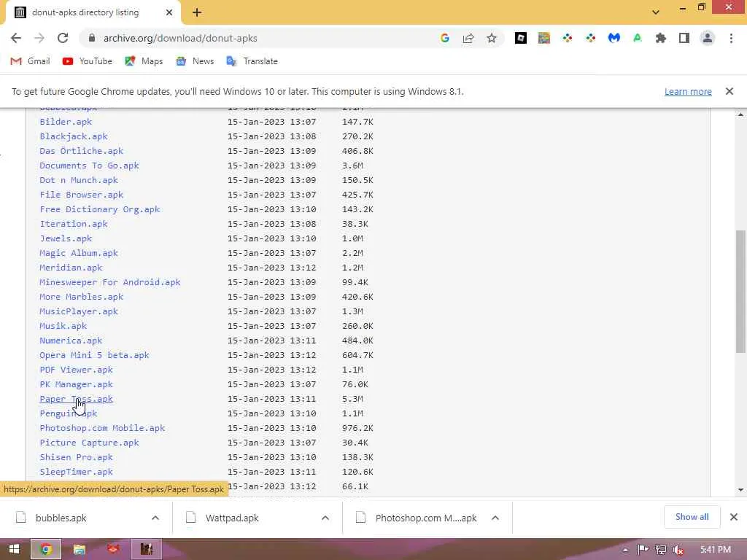Download Magic Album.apk
Viewport: 747px width, 560px height.
click(x=79, y=253)
